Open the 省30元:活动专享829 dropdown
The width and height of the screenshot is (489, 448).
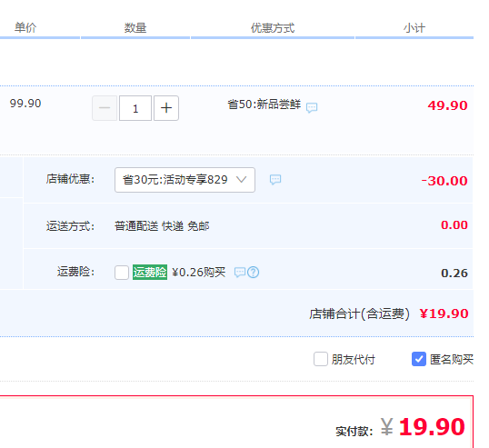[185, 180]
